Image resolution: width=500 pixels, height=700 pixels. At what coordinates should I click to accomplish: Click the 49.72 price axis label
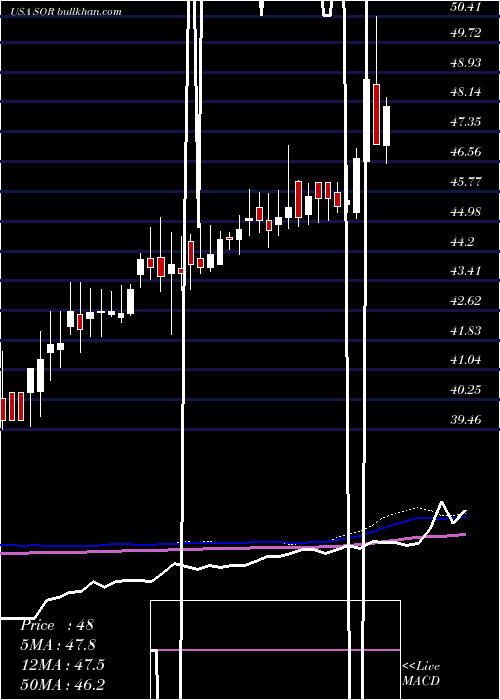[466, 33]
